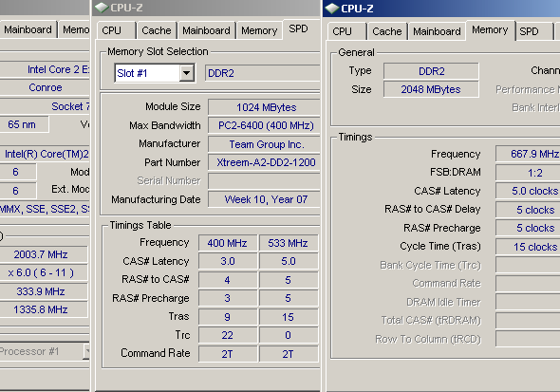Click multiplier x 6.0 ( 6 - 11 )
The width and height of the screenshot is (560, 392).
pyautogui.click(x=44, y=272)
